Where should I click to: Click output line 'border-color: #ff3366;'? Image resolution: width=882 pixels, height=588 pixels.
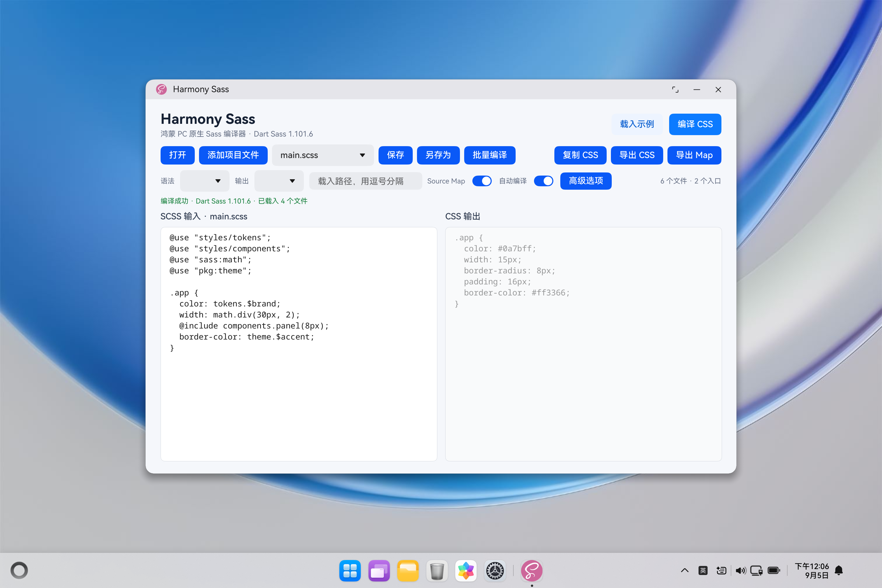pyautogui.click(x=517, y=293)
